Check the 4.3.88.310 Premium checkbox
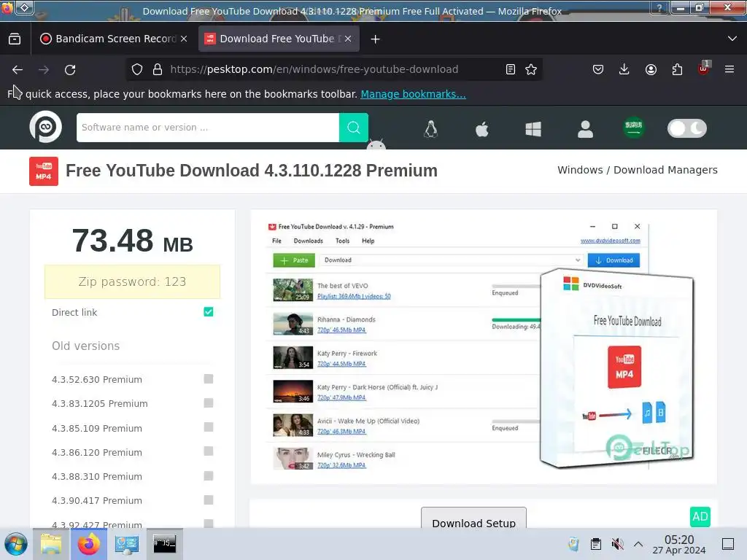Image resolution: width=747 pixels, height=560 pixels. pyautogui.click(x=209, y=475)
